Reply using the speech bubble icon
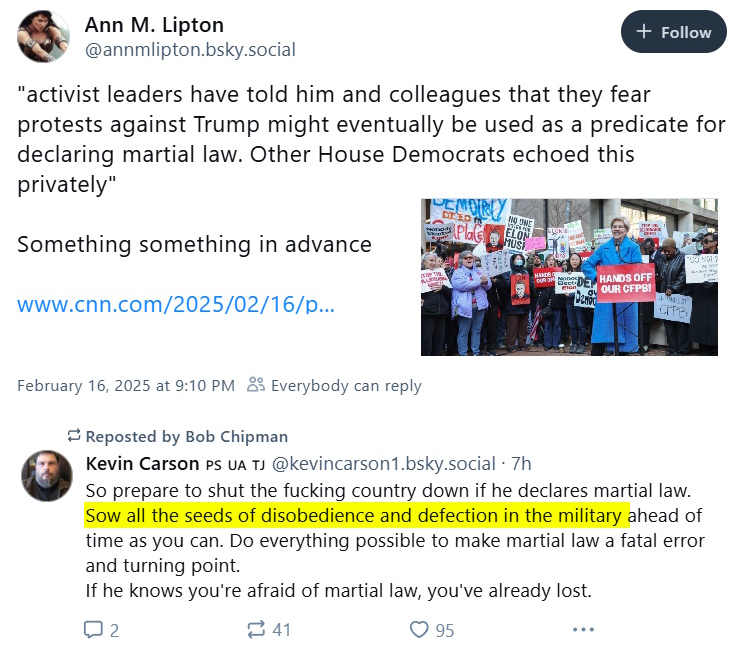The height and width of the screenshot is (660, 743). pyautogui.click(x=93, y=630)
